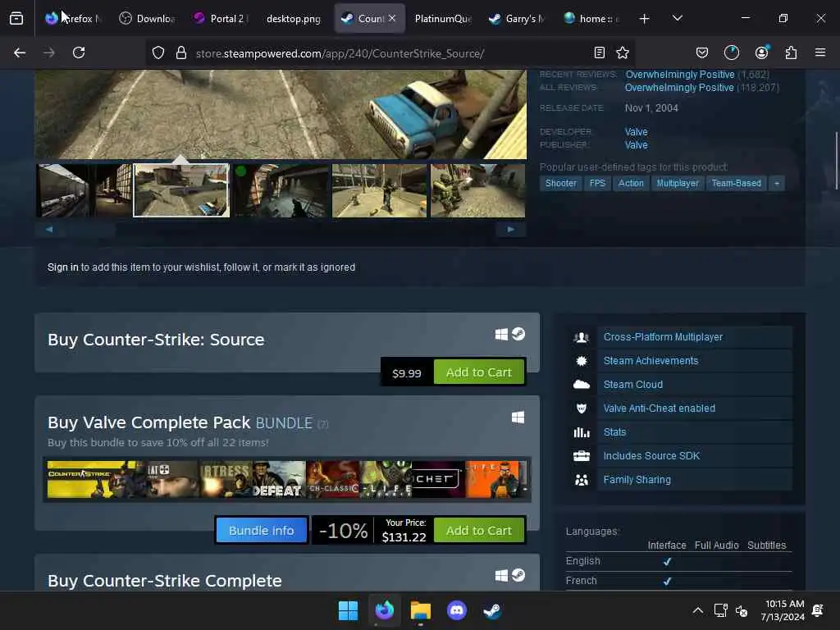Close the Counter-Strike tab
This screenshot has width=840, height=630.
pyautogui.click(x=392, y=18)
